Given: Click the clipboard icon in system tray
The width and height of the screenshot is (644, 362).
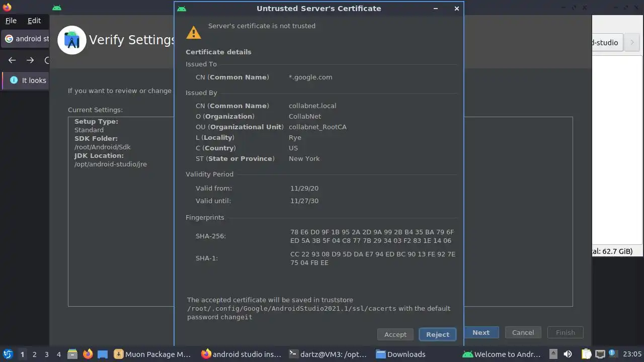Looking at the screenshot, I should click(x=587, y=354).
